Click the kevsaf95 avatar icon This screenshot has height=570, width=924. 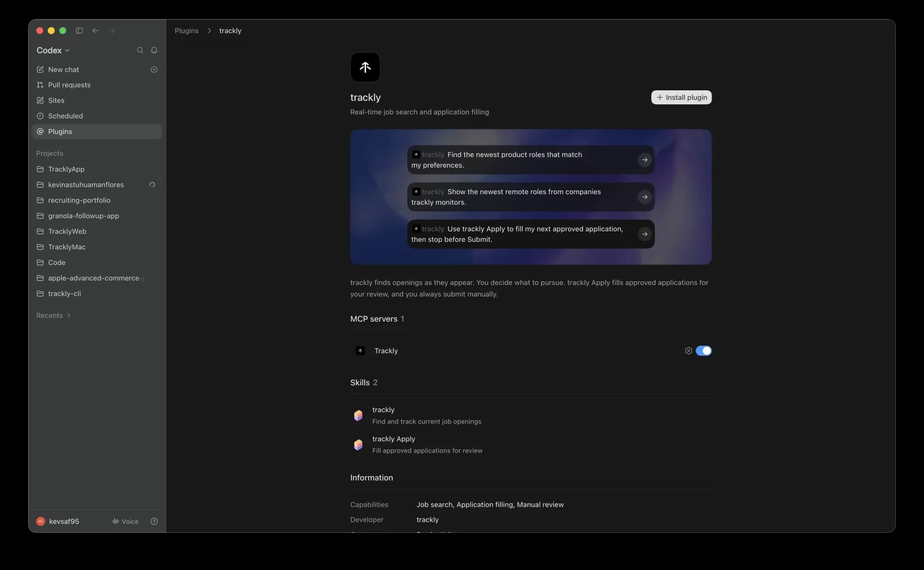(41, 521)
